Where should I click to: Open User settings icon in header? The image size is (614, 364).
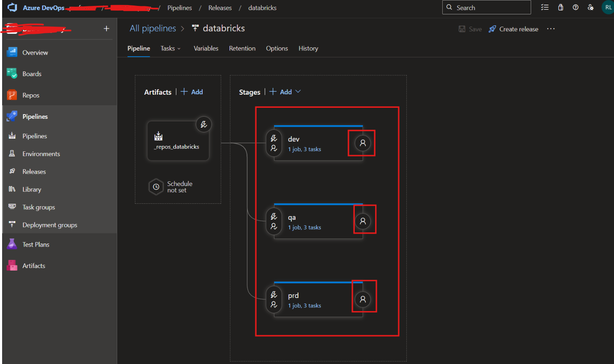(x=591, y=8)
